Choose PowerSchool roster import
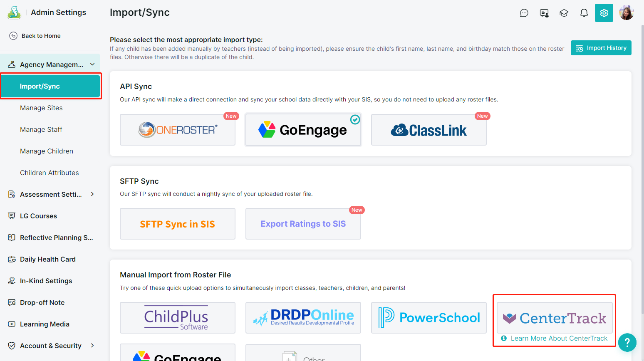Viewport: 644px width, 361px height. (x=429, y=318)
